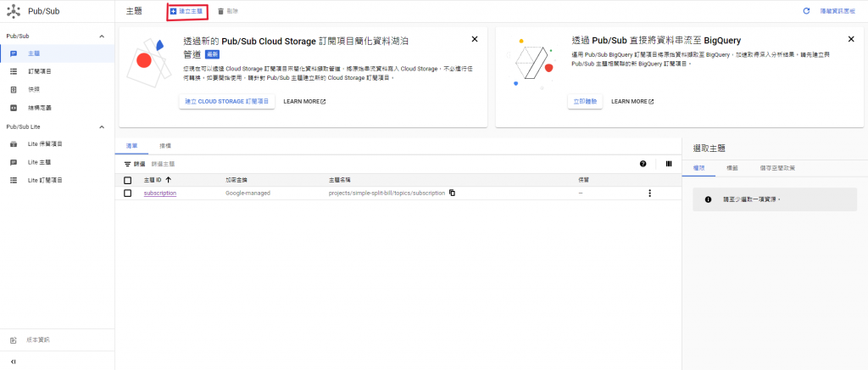Collapse the Pub/Sub sidebar section
Image resolution: width=868 pixels, height=370 pixels.
[102, 36]
